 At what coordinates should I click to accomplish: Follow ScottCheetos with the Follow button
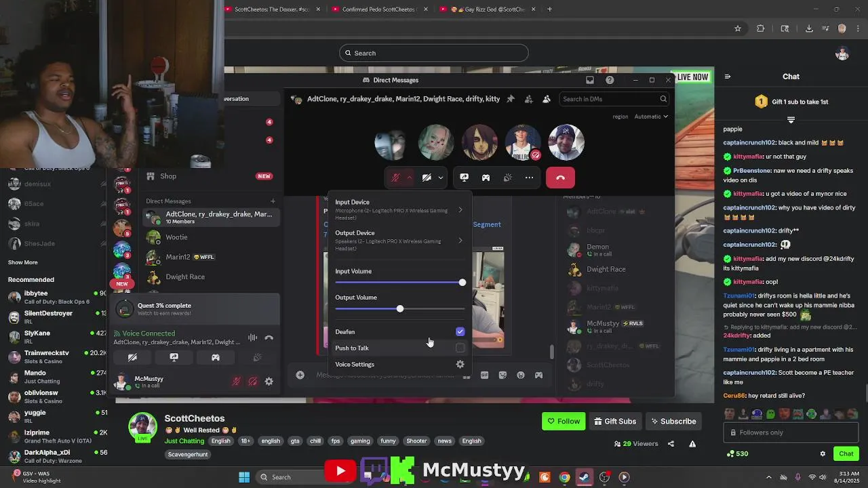click(564, 421)
